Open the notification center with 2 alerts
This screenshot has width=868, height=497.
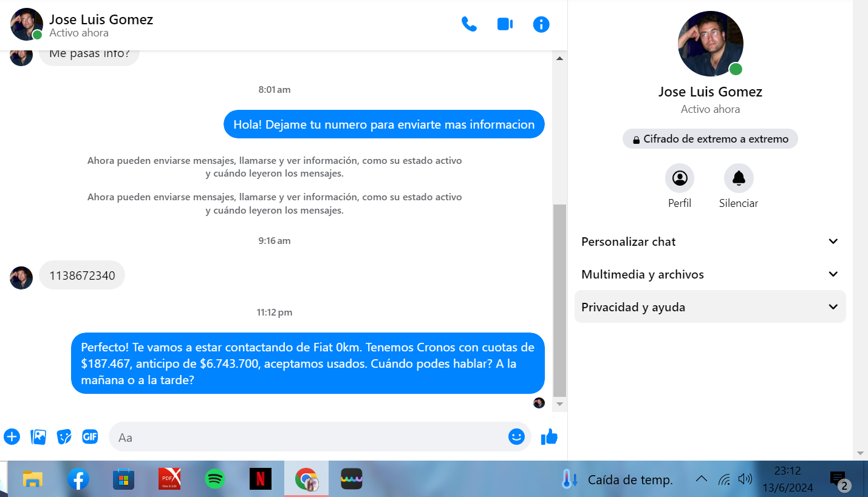coord(839,480)
